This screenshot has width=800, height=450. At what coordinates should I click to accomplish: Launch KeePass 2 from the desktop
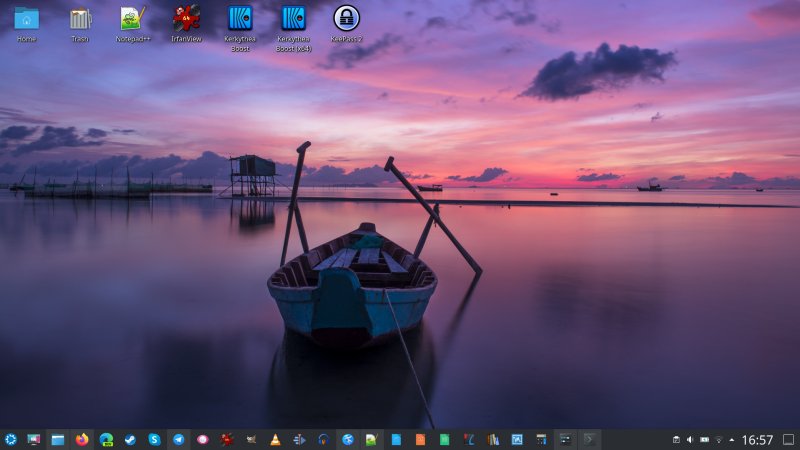coord(346,19)
